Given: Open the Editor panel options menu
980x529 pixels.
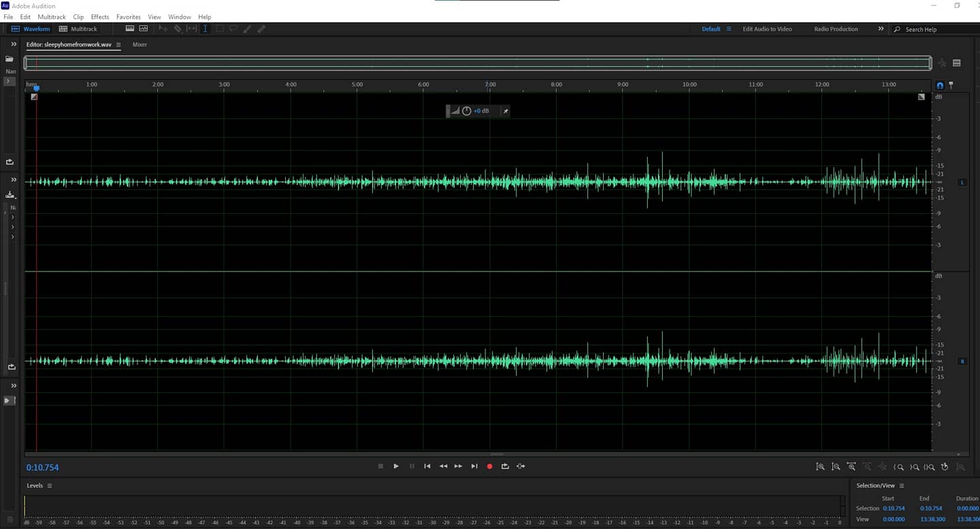Looking at the screenshot, I should tap(118, 45).
